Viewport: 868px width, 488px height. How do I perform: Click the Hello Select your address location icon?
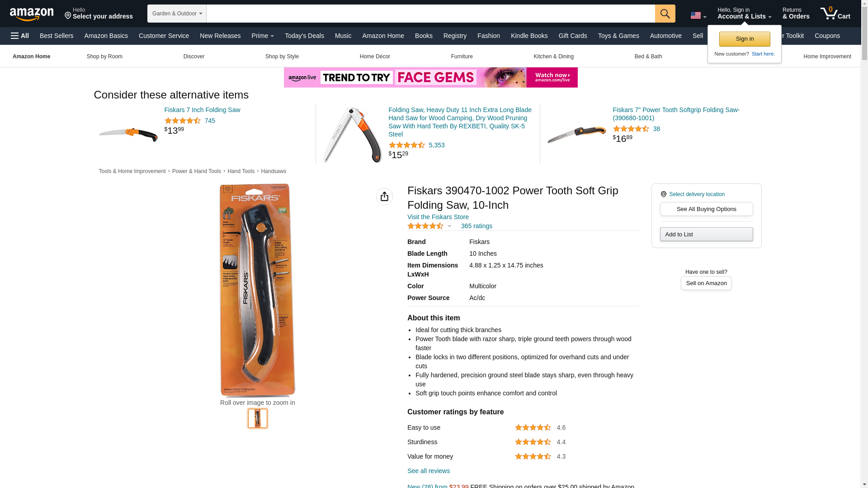click(68, 16)
